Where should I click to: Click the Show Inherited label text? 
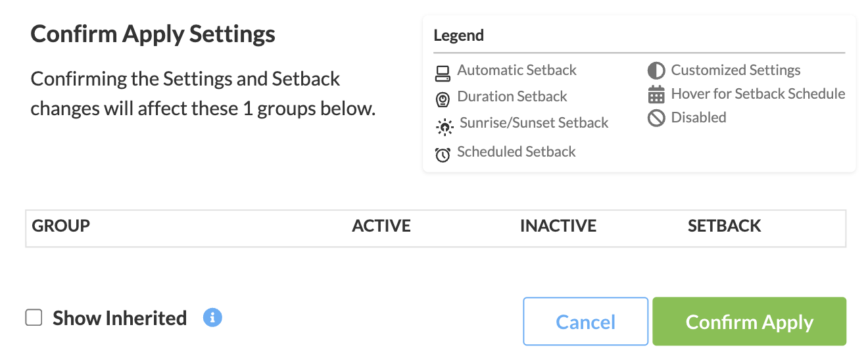tap(120, 319)
